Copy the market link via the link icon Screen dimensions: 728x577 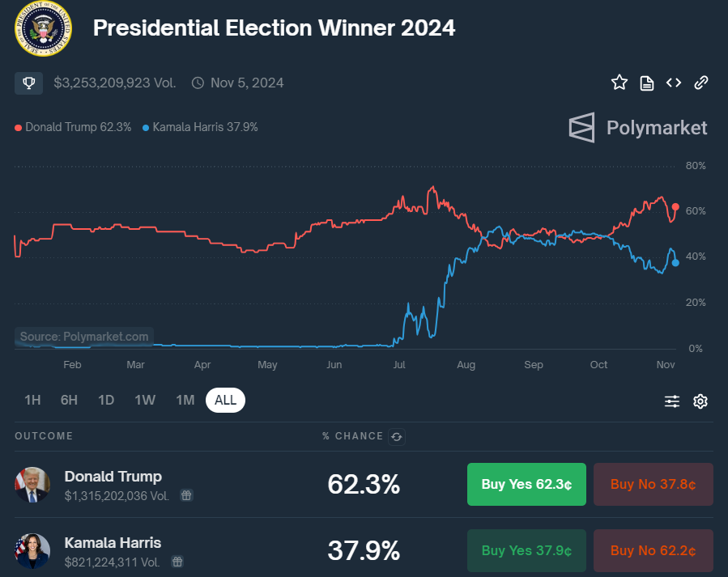[700, 82]
